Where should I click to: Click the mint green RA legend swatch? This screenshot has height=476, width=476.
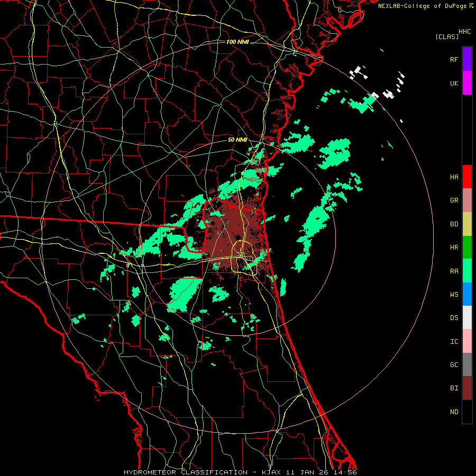click(x=467, y=271)
